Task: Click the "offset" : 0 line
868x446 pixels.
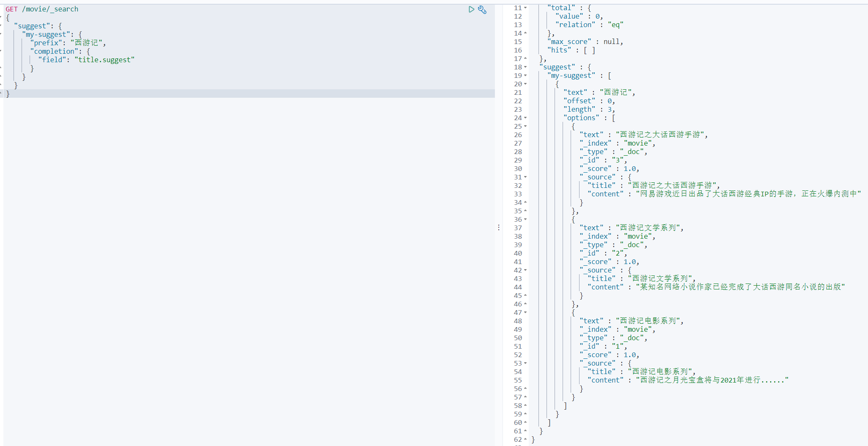Action: coord(589,101)
